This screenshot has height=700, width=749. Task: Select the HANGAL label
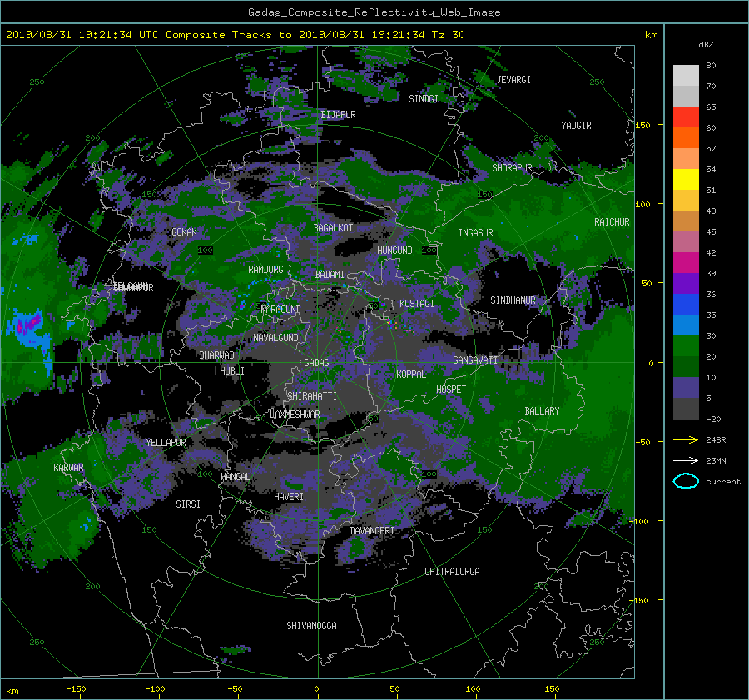click(235, 477)
